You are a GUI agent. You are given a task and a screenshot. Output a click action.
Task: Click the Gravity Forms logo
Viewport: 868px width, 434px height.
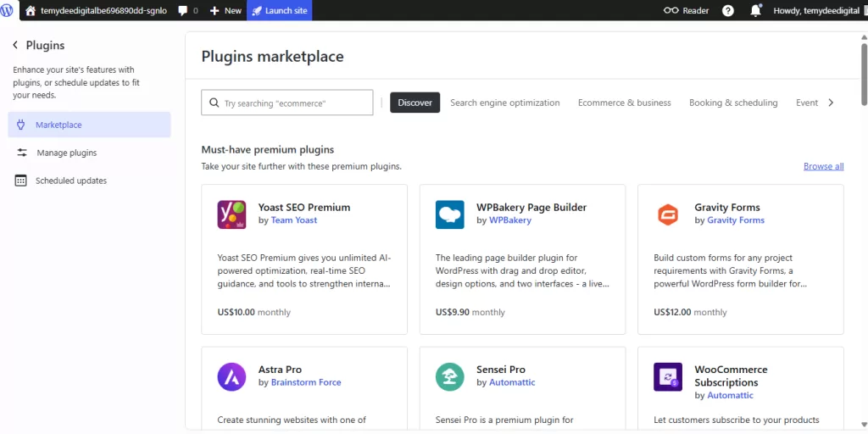[x=668, y=214]
